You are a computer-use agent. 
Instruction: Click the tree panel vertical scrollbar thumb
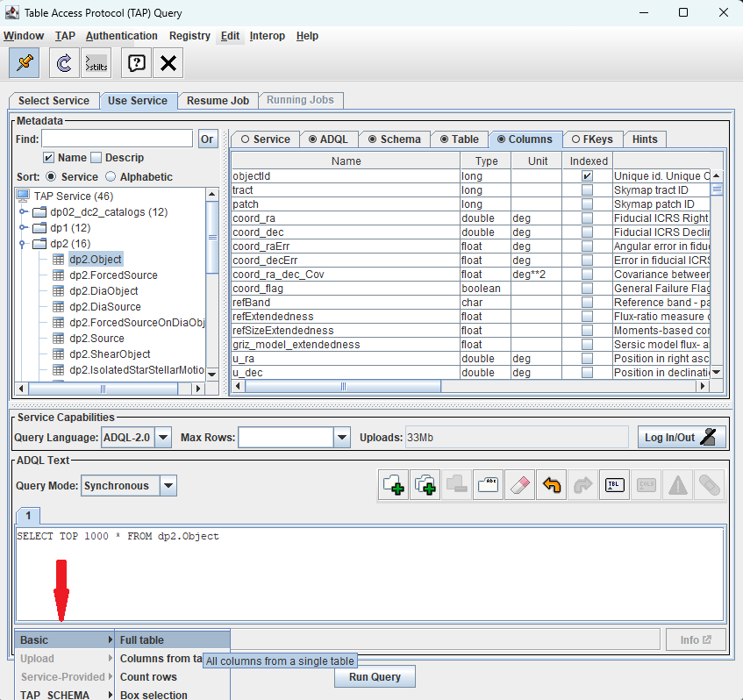(x=212, y=237)
